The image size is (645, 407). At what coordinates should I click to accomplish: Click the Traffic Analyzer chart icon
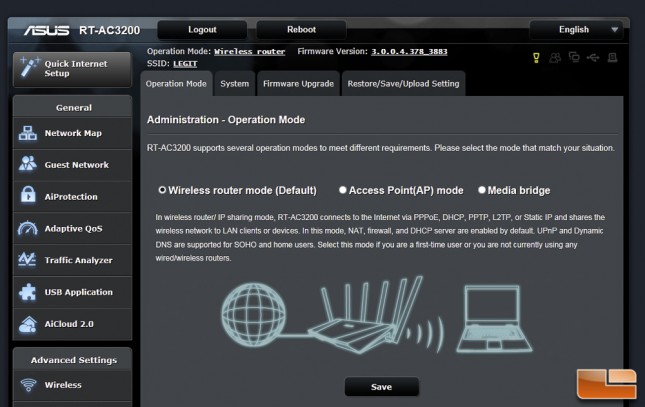pyautogui.click(x=27, y=259)
